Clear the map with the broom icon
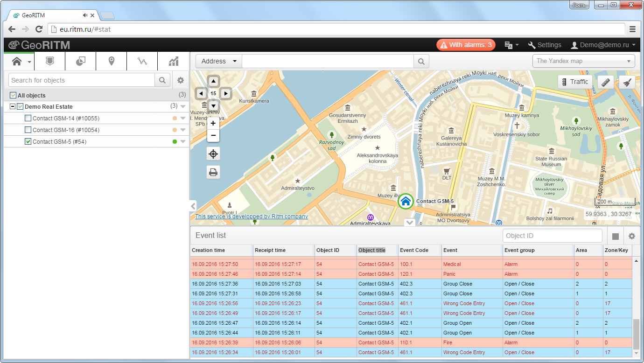The image size is (644, 363). coord(627,82)
